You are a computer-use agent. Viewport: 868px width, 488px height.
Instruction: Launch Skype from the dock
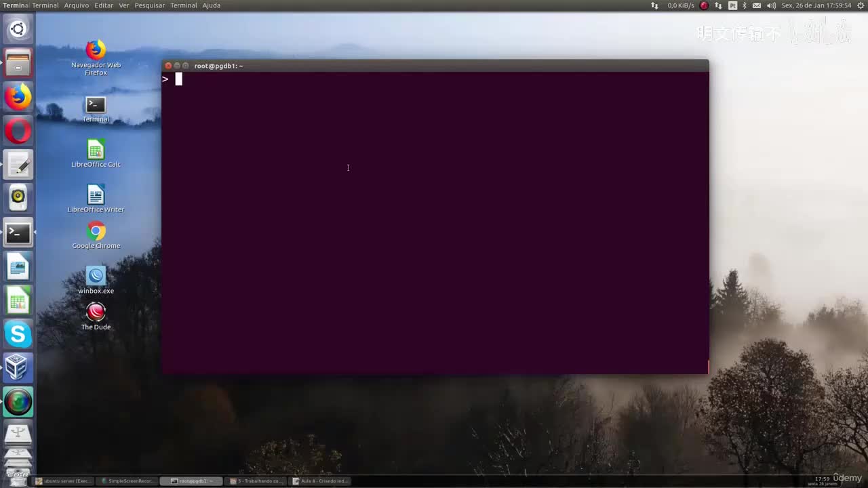click(18, 334)
